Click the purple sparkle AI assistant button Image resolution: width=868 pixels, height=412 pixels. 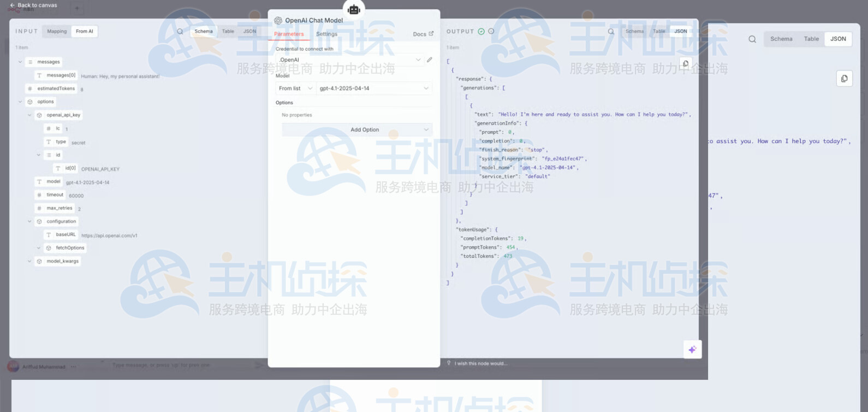[692, 350]
